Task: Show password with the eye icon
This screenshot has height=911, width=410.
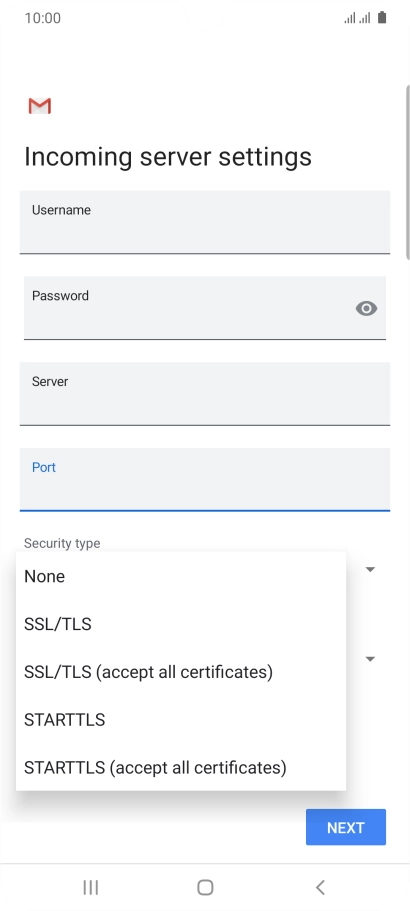Action: pyautogui.click(x=366, y=309)
